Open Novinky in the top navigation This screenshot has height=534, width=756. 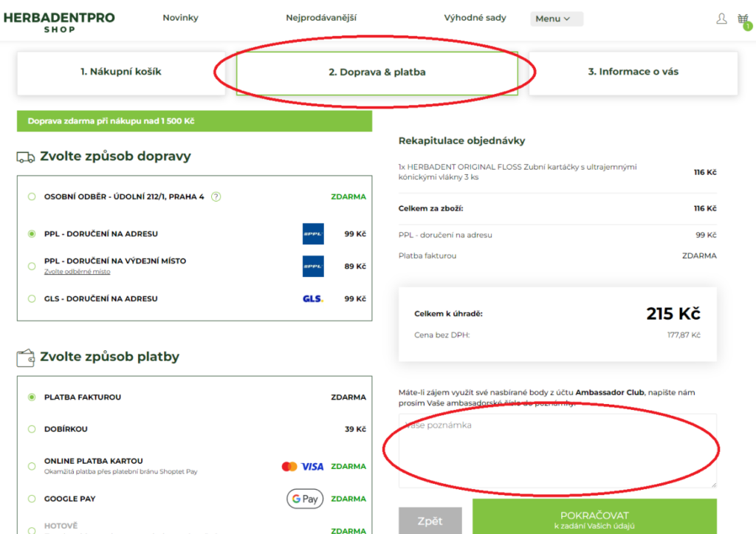(x=180, y=18)
